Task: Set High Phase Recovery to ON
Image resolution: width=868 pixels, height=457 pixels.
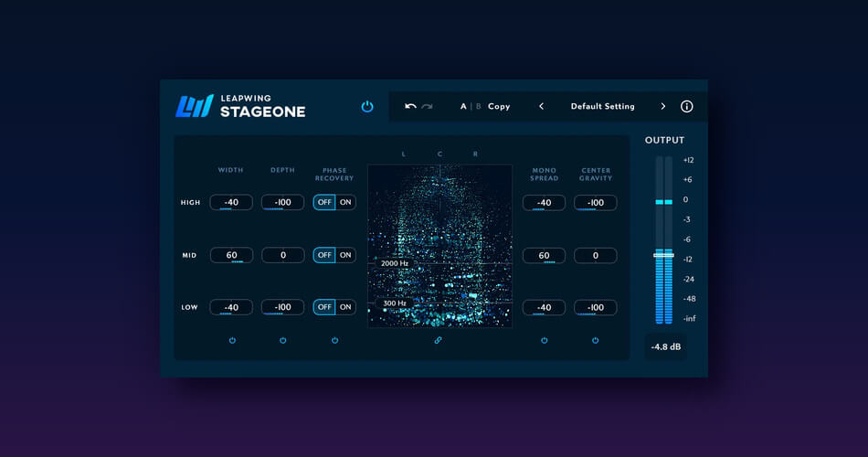Action: coord(345,203)
